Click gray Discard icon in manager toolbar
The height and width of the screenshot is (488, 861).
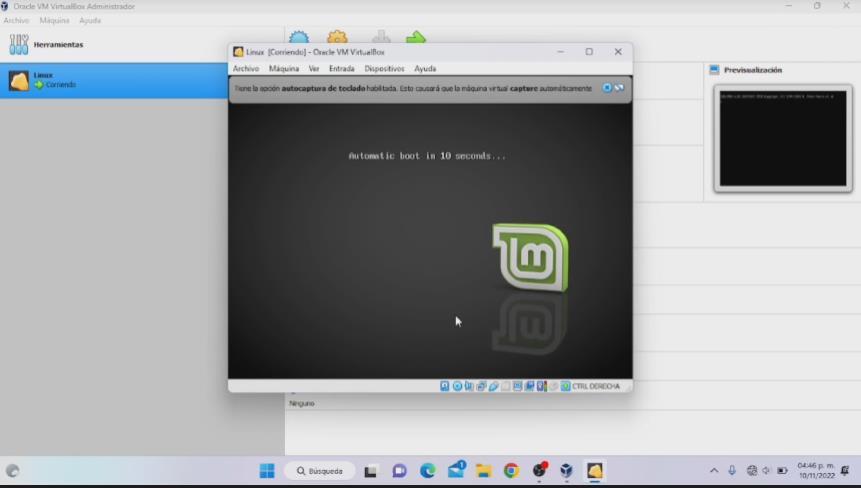click(x=381, y=37)
